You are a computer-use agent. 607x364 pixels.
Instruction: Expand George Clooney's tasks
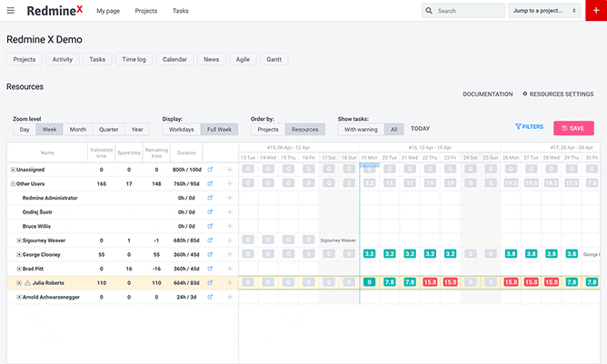point(19,254)
